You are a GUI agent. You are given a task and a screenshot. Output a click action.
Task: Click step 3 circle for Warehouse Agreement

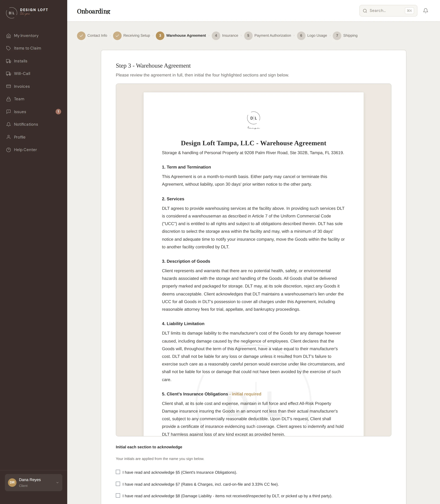[x=160, y=36]
